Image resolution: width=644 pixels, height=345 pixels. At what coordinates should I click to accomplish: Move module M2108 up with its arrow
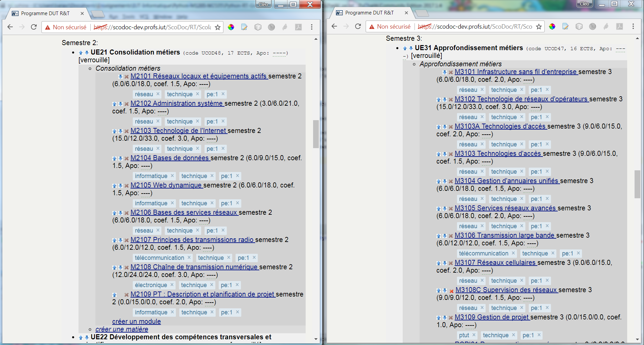(x=114, y=268)
